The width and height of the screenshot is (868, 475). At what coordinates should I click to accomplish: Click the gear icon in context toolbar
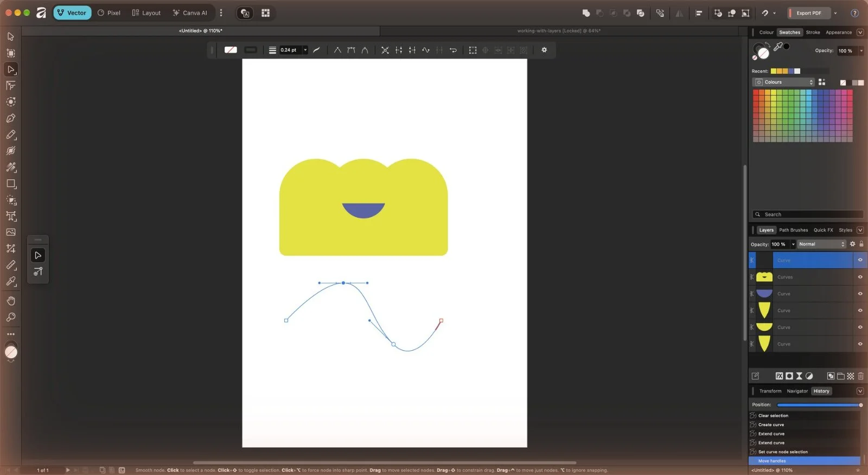(544, 50)
